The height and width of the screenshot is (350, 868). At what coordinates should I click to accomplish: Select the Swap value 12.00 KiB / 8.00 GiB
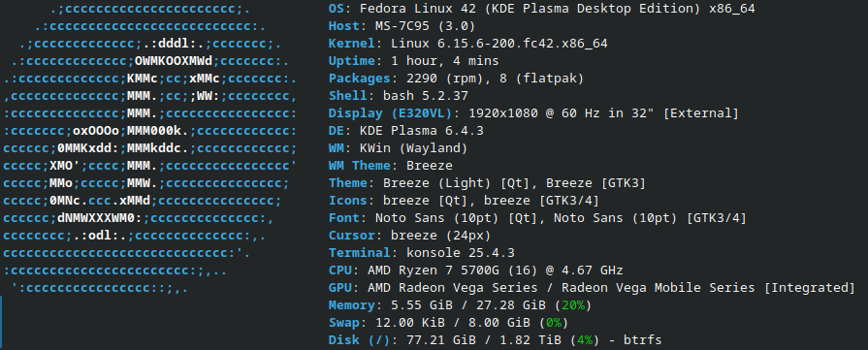point(452,322)
